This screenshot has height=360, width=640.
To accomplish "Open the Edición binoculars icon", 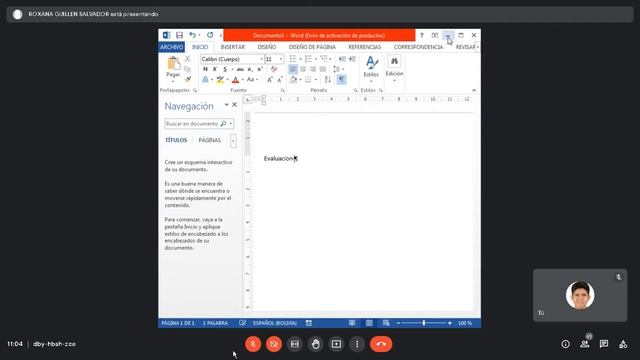I will coord(394,61).
